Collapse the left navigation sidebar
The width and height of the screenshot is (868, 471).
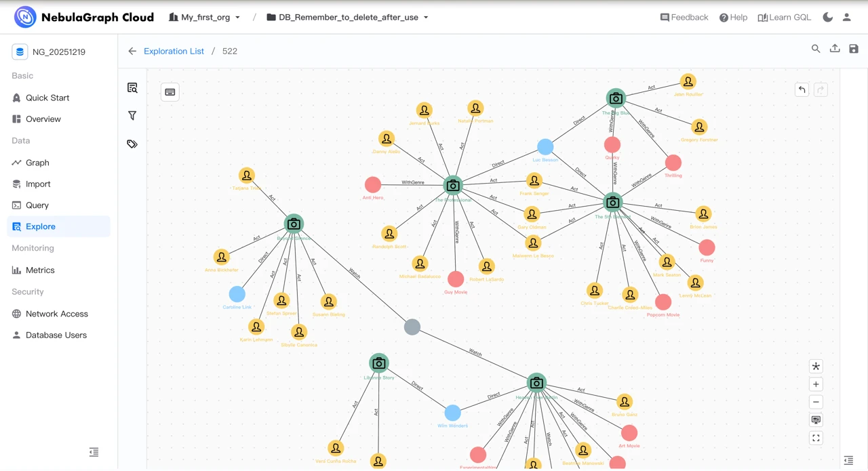pyautogui.click(x=94, y=451)
